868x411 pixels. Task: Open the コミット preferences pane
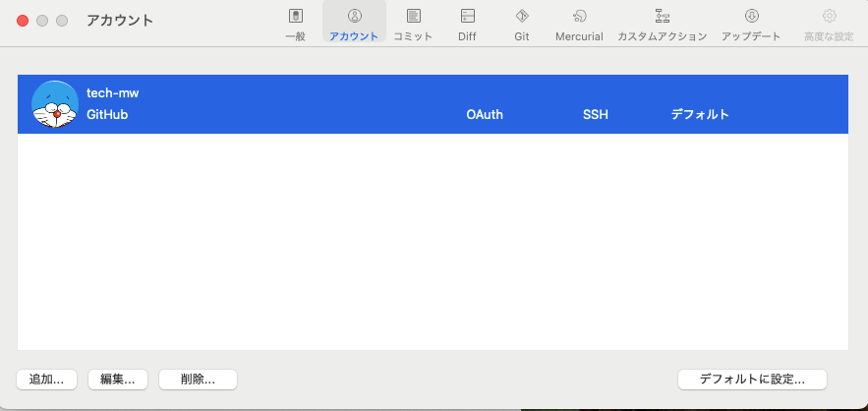pos(413,25)
